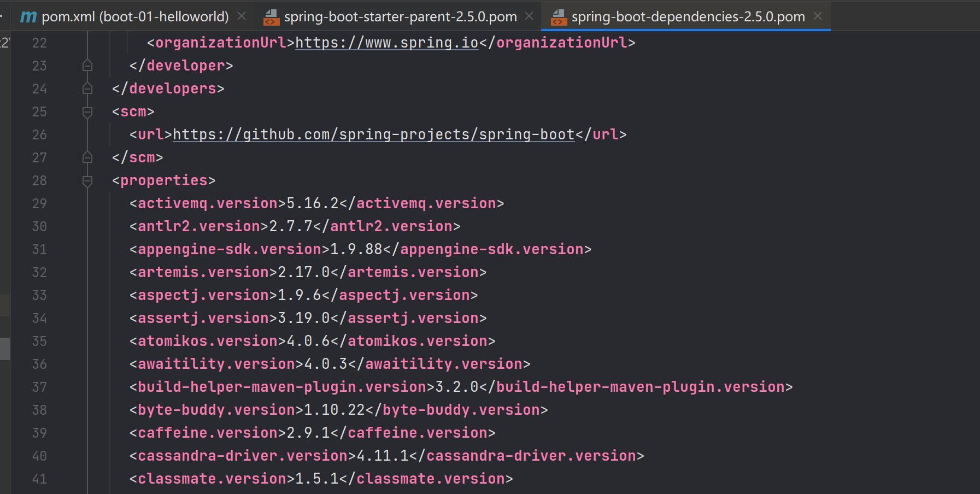980x494 pixels.
Task: Open the github.com/spring-projects/spring-boot link
Action: coord(374,134)
